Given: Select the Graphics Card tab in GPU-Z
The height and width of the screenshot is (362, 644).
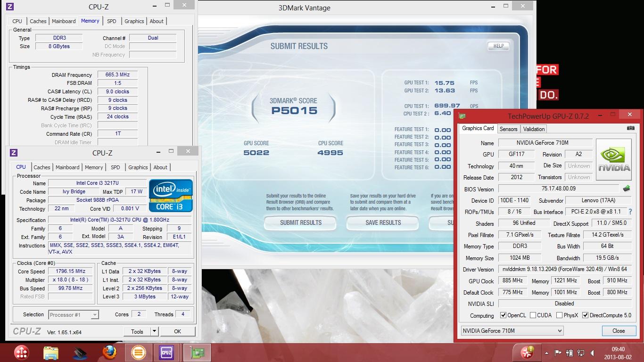Looking at the screenshot, I should click(478, 128).
